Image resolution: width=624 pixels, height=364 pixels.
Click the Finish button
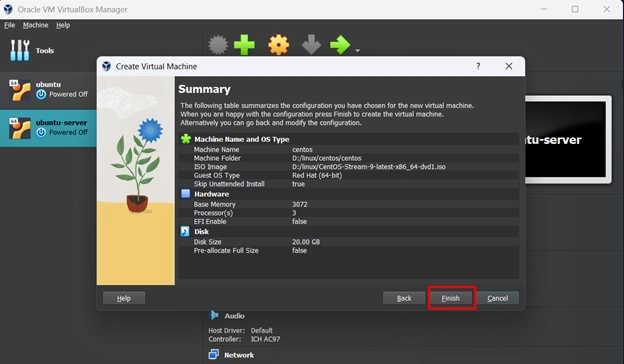[x=450, y=298]
